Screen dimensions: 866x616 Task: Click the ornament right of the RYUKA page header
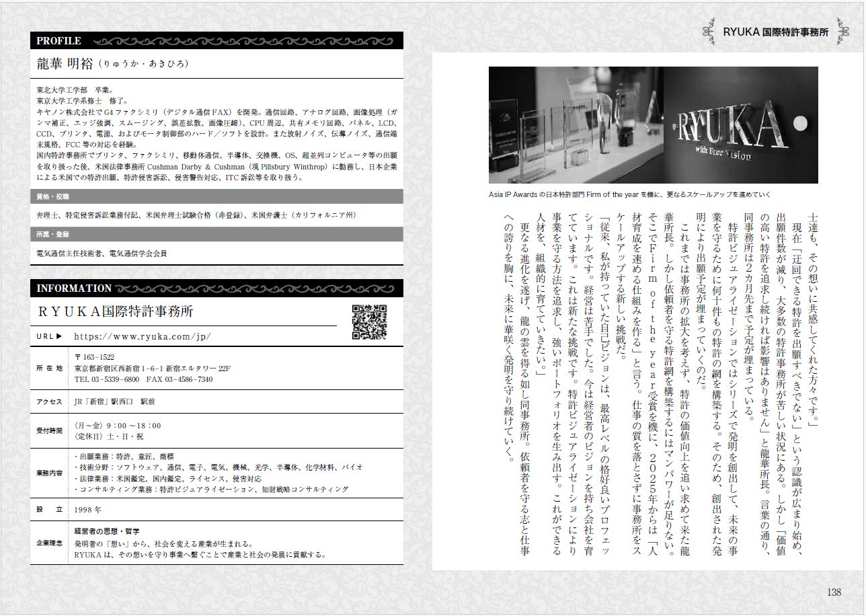click(x=843, y=31)
